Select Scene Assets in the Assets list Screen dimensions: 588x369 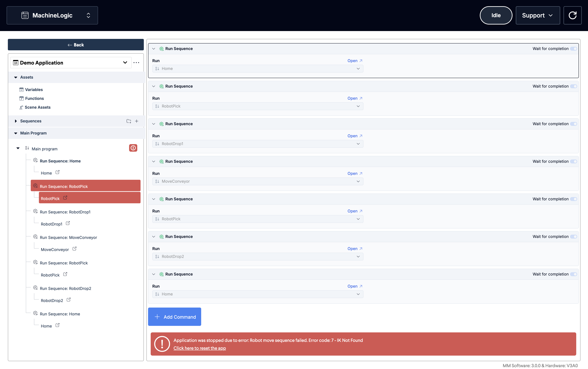[x=38, y=107]
